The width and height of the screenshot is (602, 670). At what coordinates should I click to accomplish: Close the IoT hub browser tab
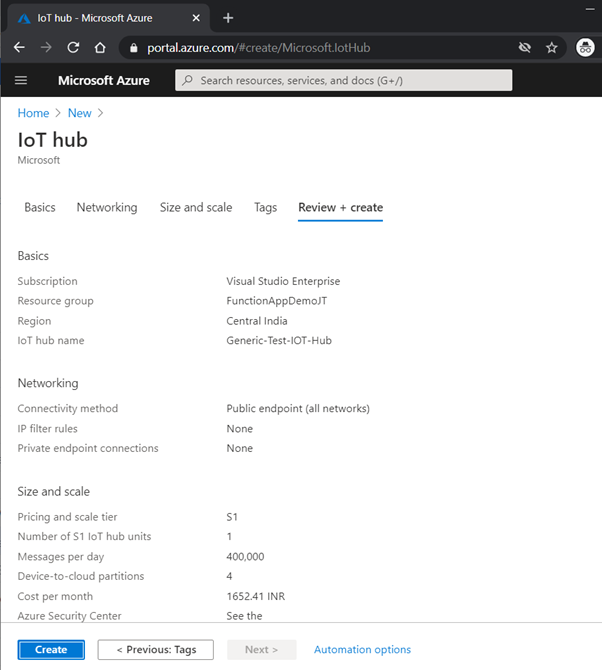click(x=196, y=18)
